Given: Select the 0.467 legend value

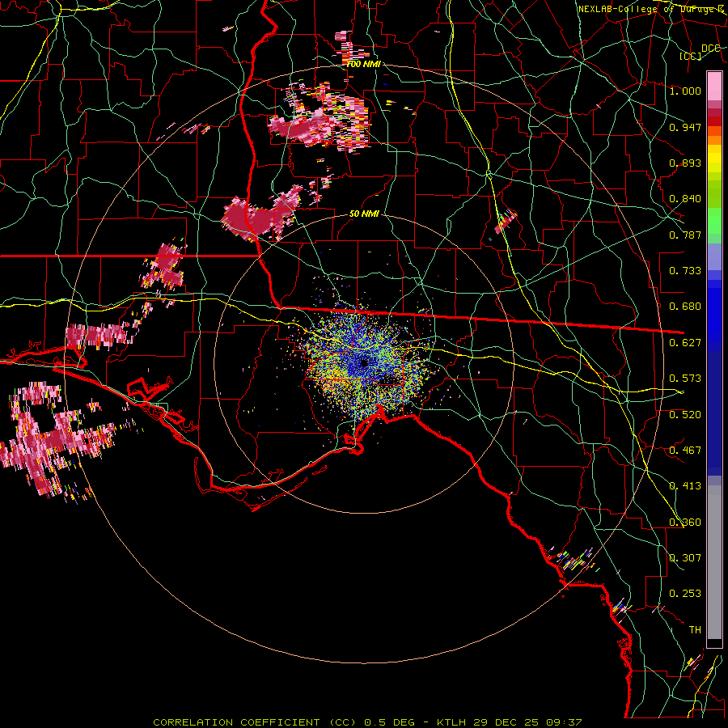Looking at the screenshot, I should pos(685,451).
